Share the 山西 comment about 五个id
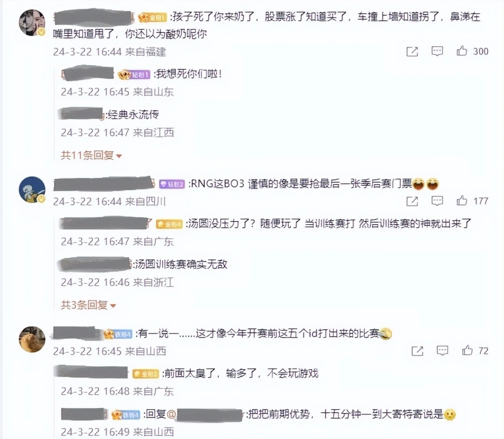Screen dimensions: 504x439 (x=417, y=351)
